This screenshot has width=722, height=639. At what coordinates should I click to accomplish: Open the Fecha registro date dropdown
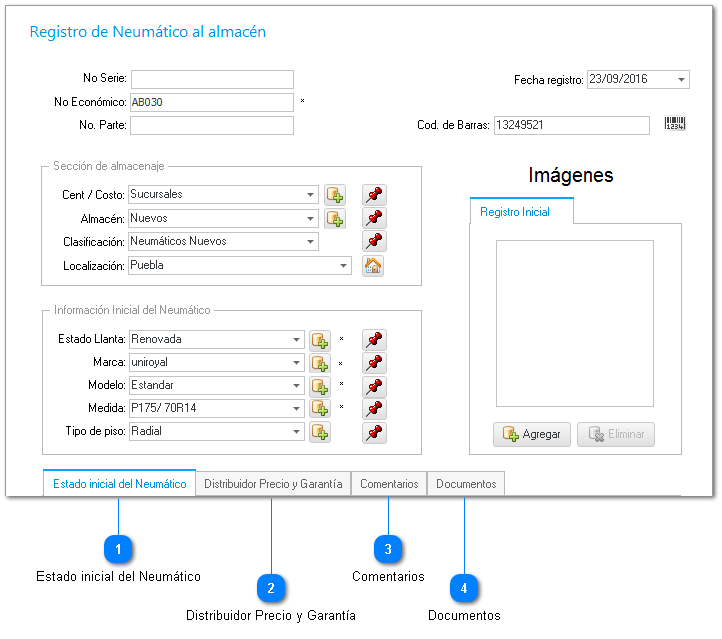(682, 80)
